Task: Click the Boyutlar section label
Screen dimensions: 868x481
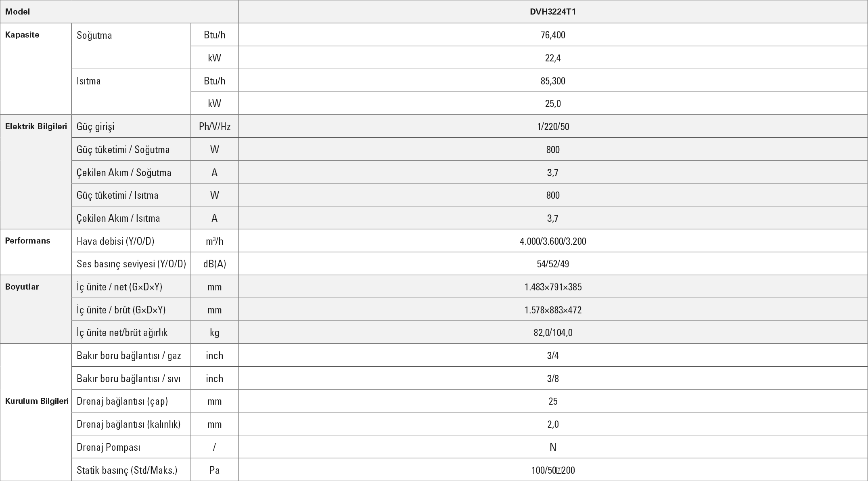Action: [x=22, y=287]
